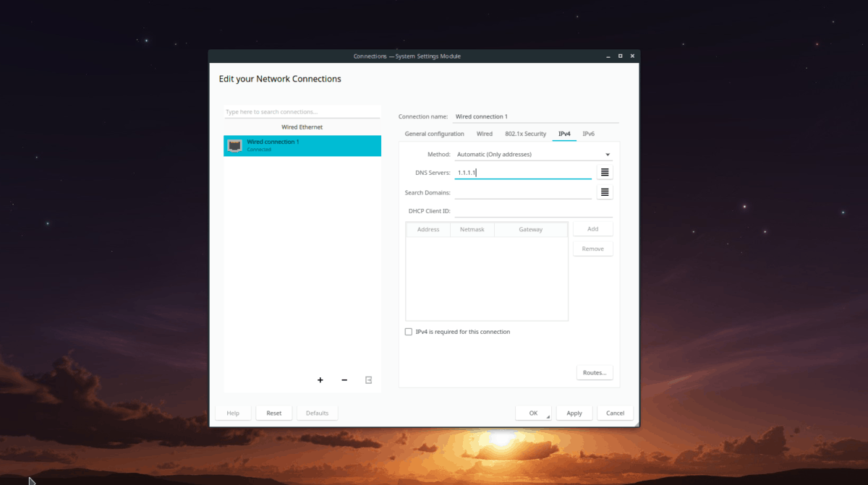Click the Help button

[x=233, y=413]
